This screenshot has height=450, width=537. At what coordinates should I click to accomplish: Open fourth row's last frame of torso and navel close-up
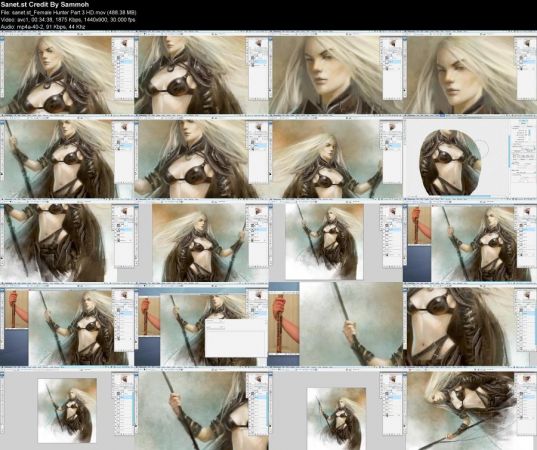(470, 325)
